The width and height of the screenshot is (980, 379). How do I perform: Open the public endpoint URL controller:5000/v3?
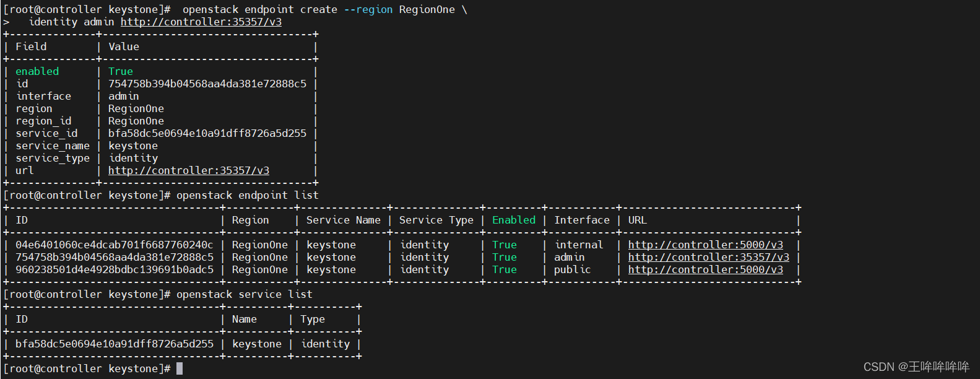[x=706, y=269]
